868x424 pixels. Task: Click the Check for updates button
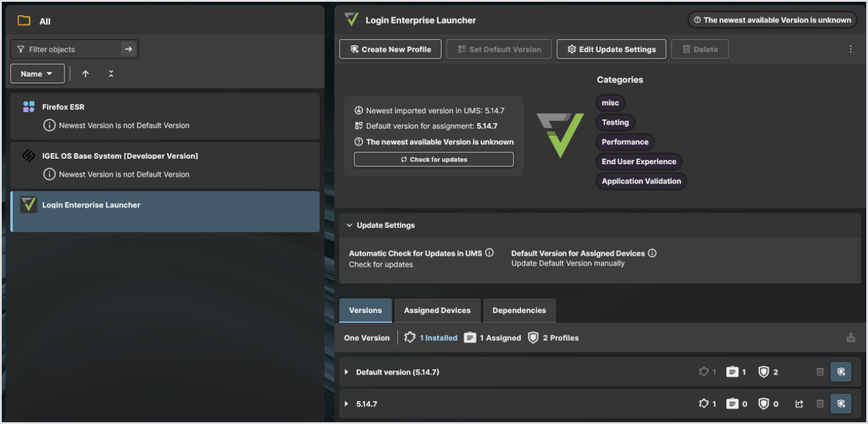pyautogui.click(x=434, y=159)
